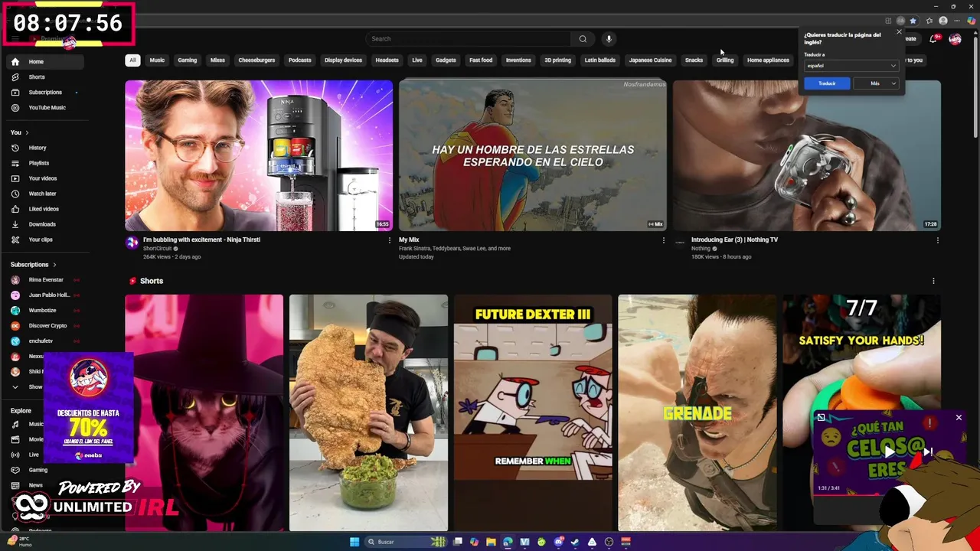The image size is (980, 551).
Task: Open the My Mix Superman thumbnail
Action: click(533, 155)
